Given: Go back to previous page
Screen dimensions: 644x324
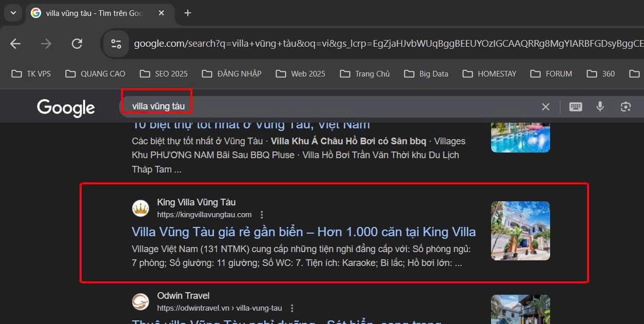Looking at the screenshot, I should (x=15, y=44).
